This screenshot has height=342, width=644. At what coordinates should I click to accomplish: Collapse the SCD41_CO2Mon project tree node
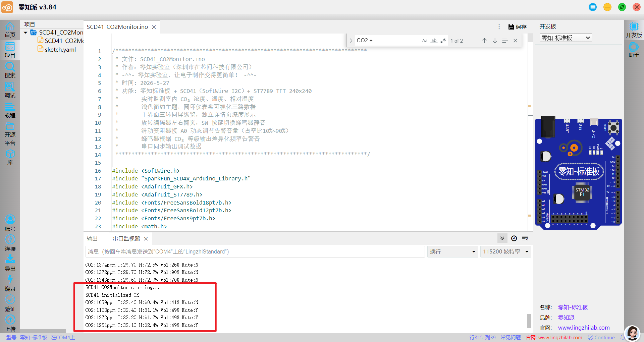click(x=25, y=33)
